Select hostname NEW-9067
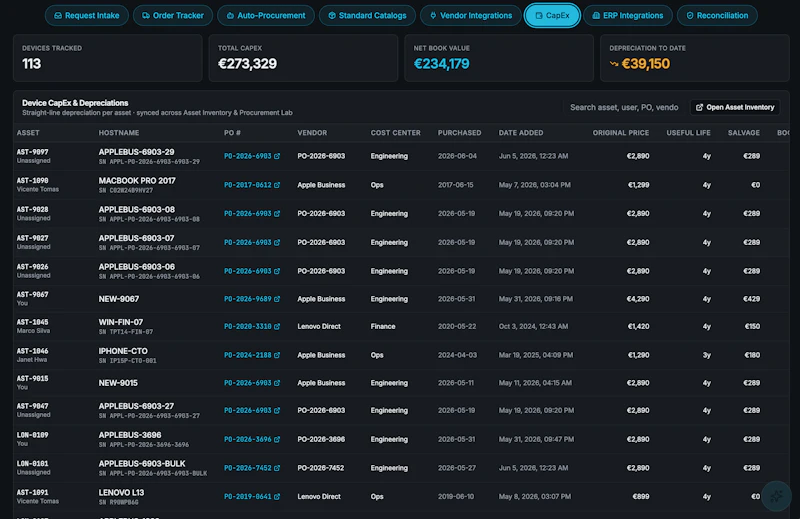800x519 pixels. [118, 299]
